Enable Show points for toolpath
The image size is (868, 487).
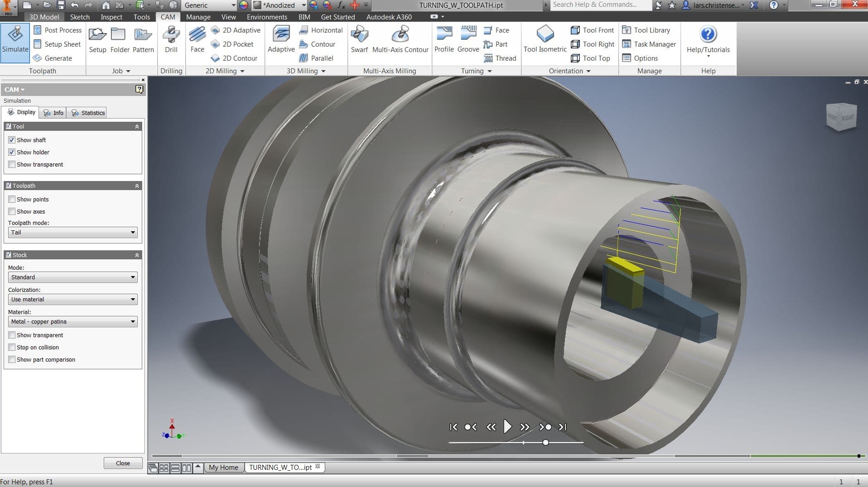(12, 200)
